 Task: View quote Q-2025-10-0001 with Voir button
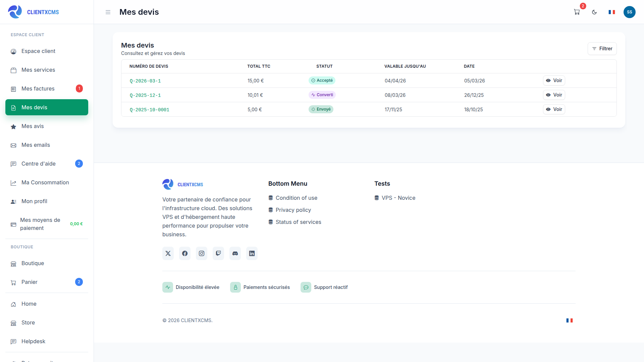tap(554, 109)
